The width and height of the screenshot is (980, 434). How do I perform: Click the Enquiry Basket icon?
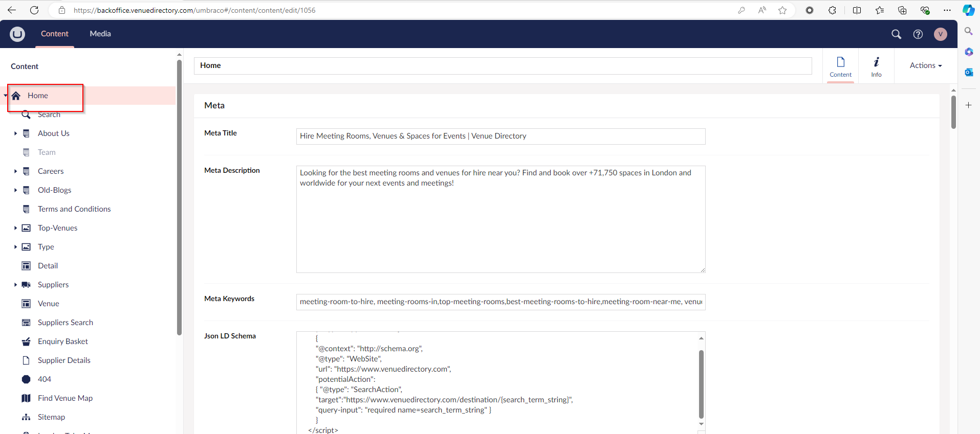point(26,341)
